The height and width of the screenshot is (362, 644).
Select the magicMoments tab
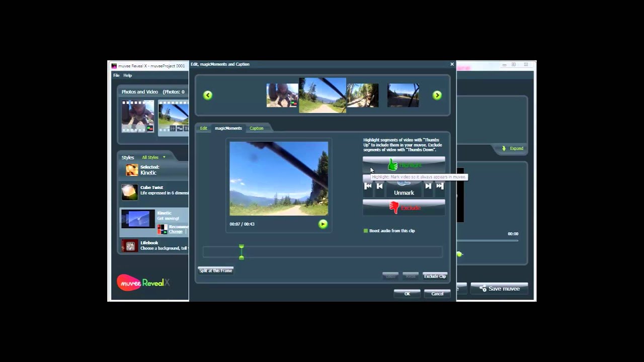point(228,128)
